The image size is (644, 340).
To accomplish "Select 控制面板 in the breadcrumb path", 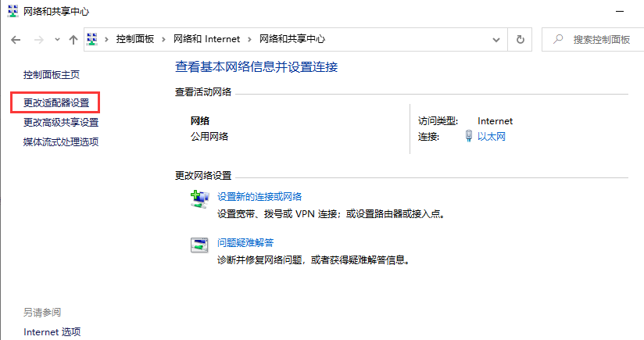I will pos(136,39).
